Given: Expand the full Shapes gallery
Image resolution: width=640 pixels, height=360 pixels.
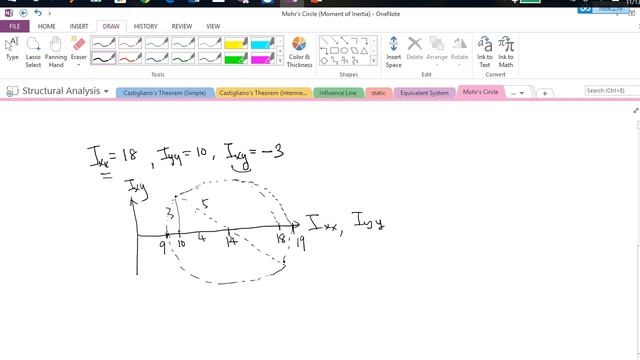Looking at the screenshot, I should (374, 60).
